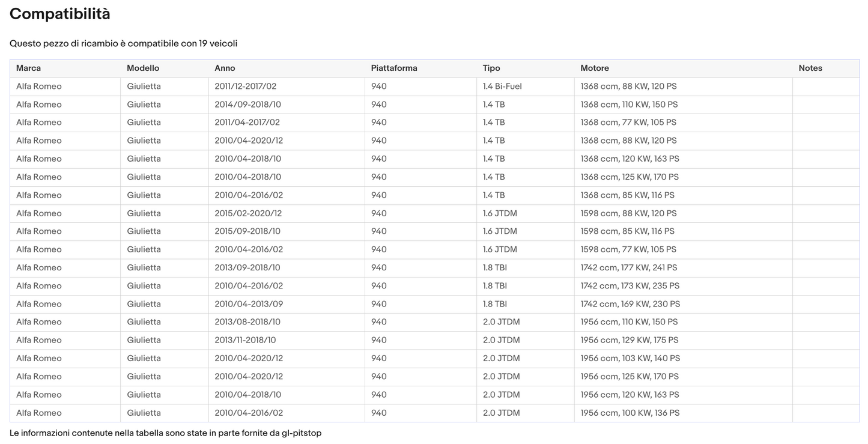Click the 2011/04-2017/02 year cell
868x444 pixels.
(x=247, y=123)
